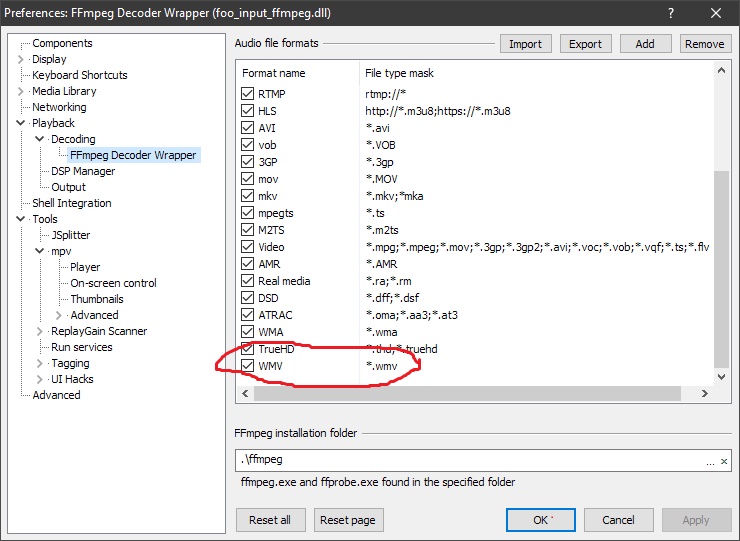
Task: Select Keyboard Shortcuts in the tree
Action: click(x=79, y=75)
